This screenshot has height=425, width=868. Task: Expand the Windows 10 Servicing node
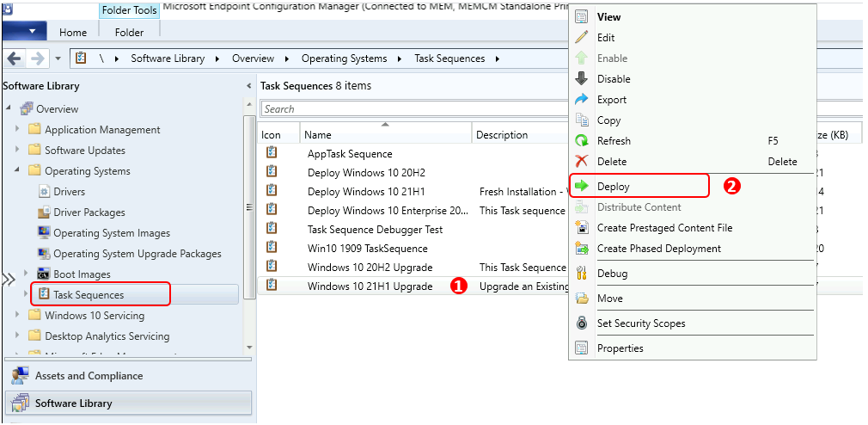(17, 315)
